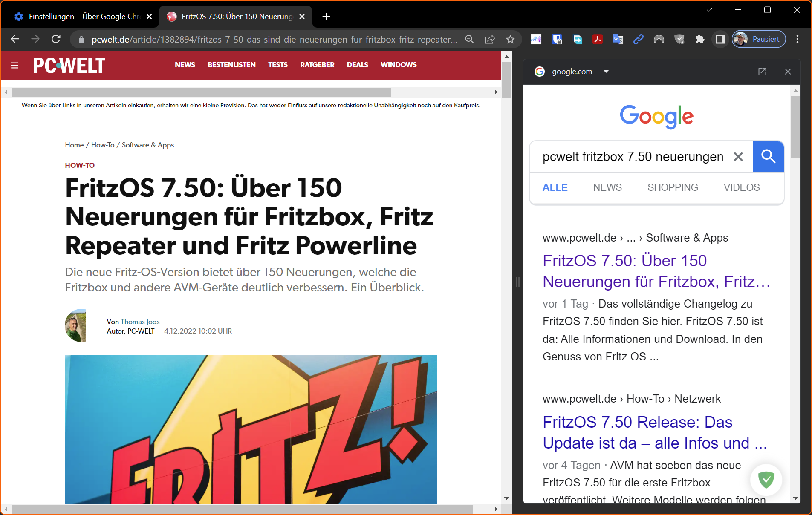Follow the redaktionelle Unabhängigkeit link

377,105
